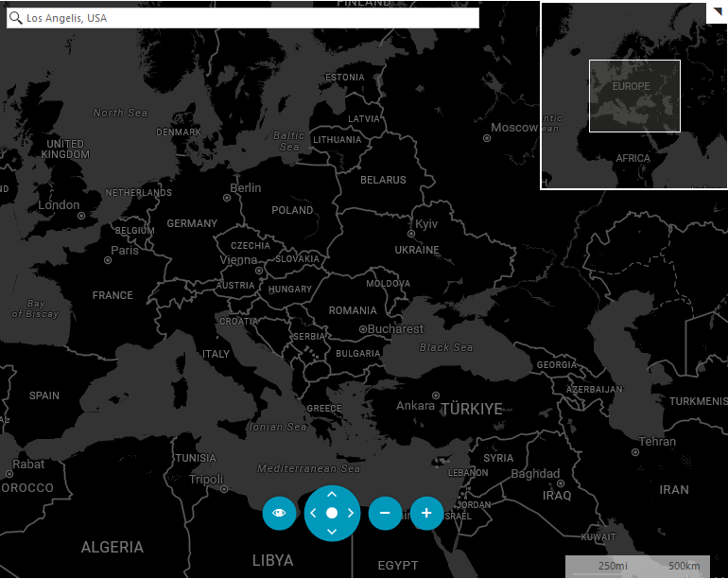
Task: Click the IRAN label
Action: click(x=674, y=490)
